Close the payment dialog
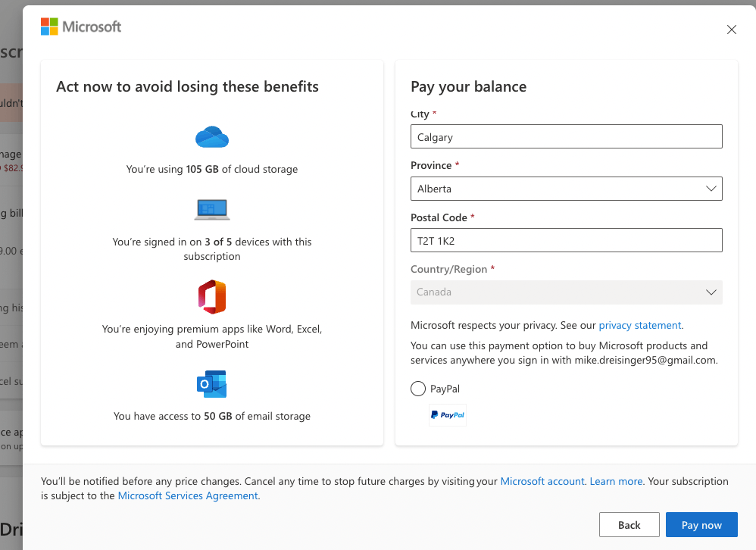This screenshot has height=550, width=756. (x=731, y=30)
